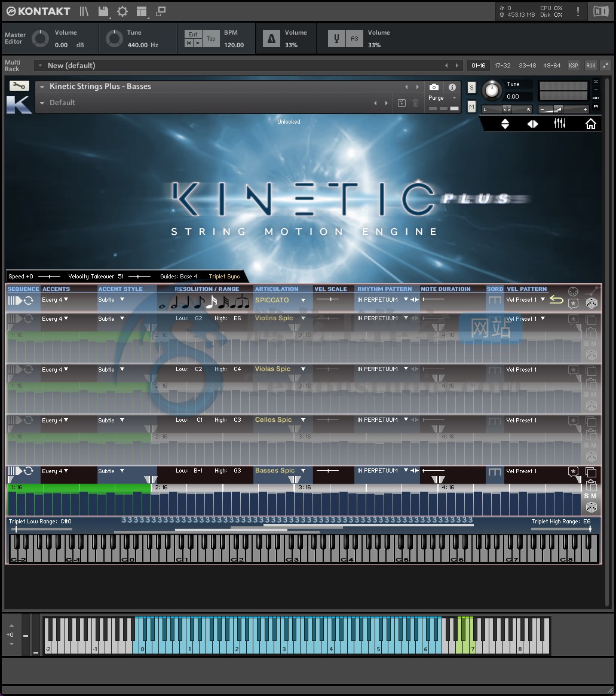Open the mixer faders icon
The height and width of the screenshot is (696, 616).
click(560, 124)
